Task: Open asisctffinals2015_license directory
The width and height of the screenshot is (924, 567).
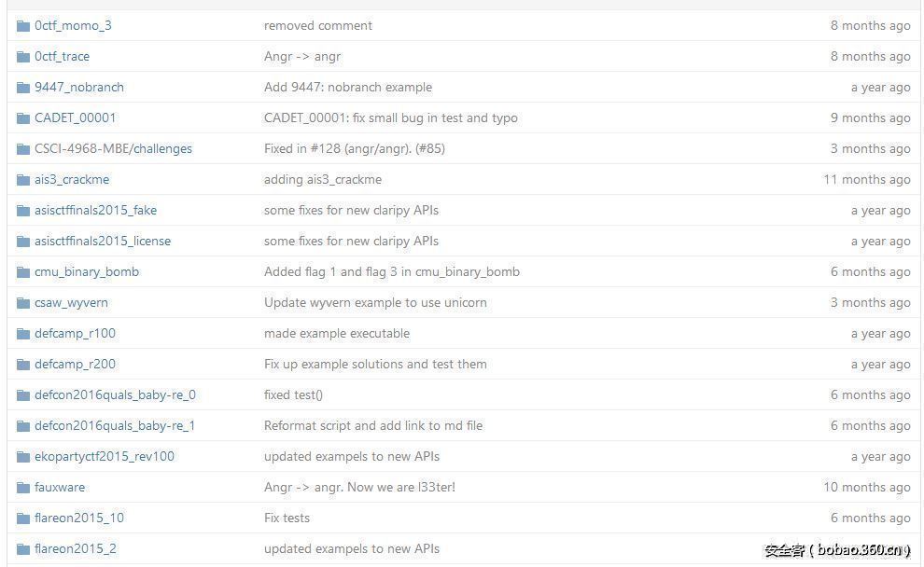Action: [x=103, y=242]
